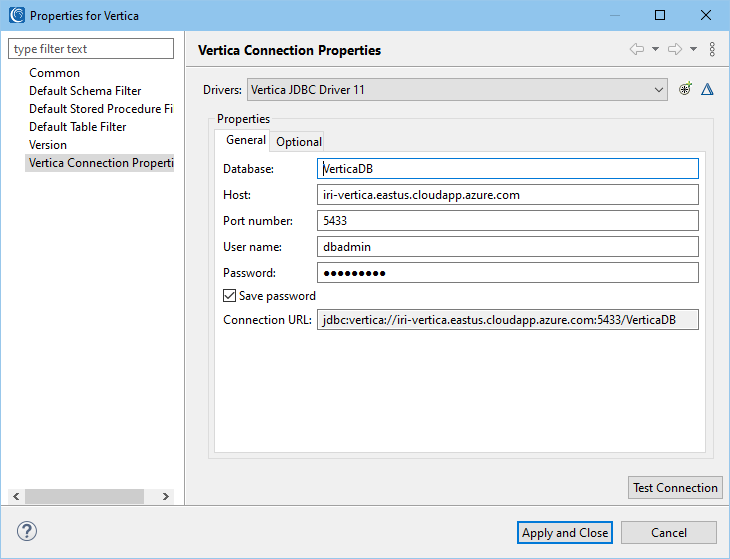Click the application icon in title bar
The image size is (730, 559).
pyautogui.click(x=17, y=15)
